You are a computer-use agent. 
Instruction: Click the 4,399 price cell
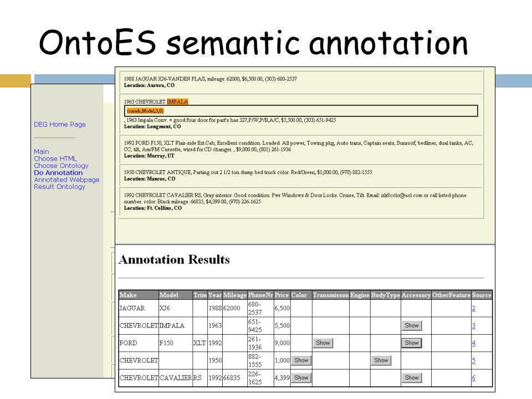coord(282,377)
